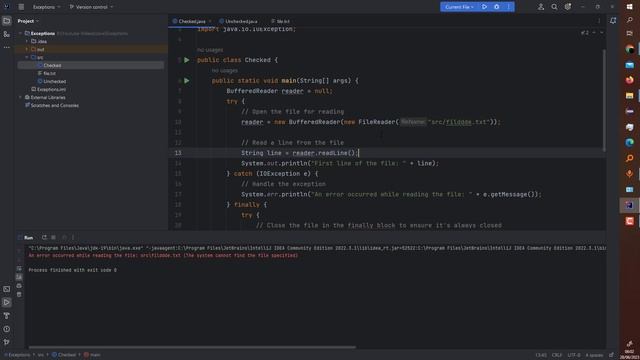Click Exceptions breadcrumb in status bar
Image resolution: width=640 pixels, height=360 pixels.
(19, 355)
